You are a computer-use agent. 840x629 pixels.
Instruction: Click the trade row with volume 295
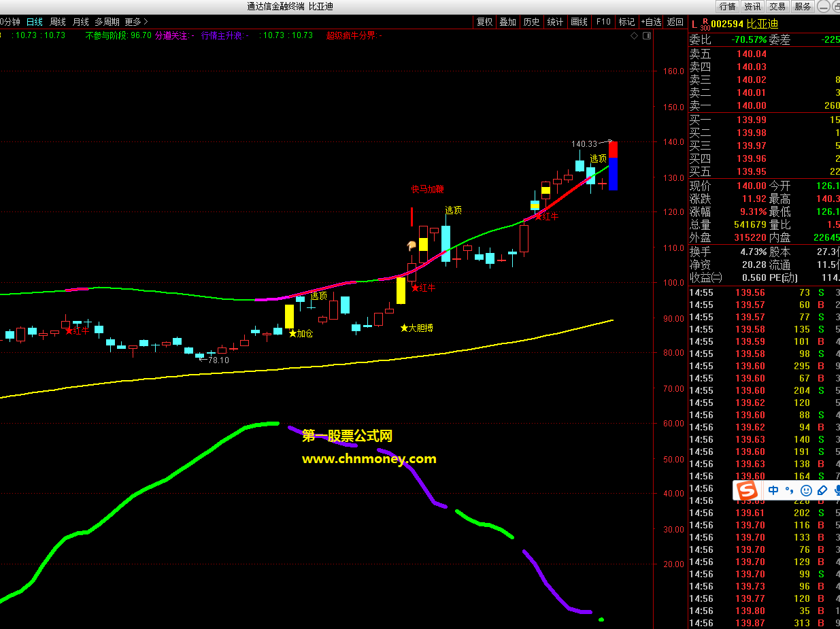coord(765,366)
